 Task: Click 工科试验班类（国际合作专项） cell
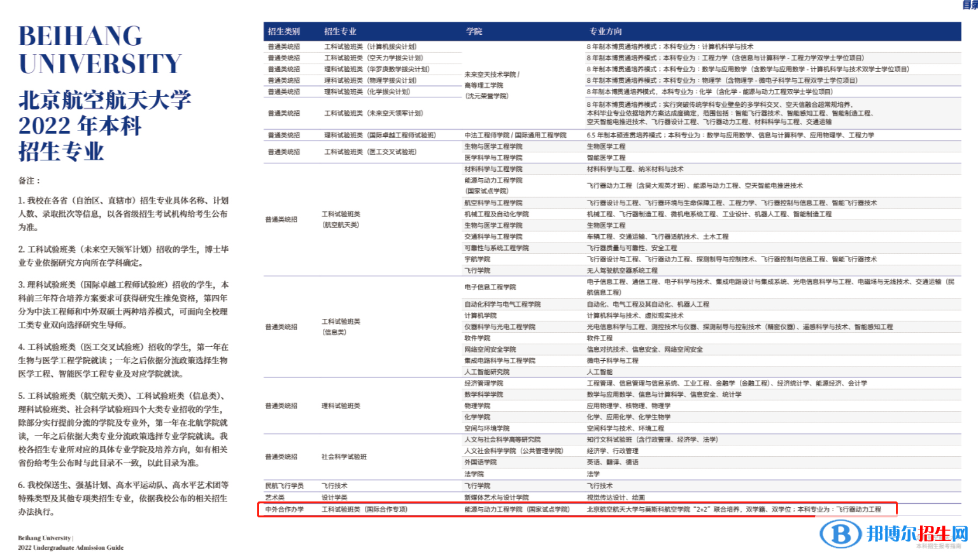364,509
